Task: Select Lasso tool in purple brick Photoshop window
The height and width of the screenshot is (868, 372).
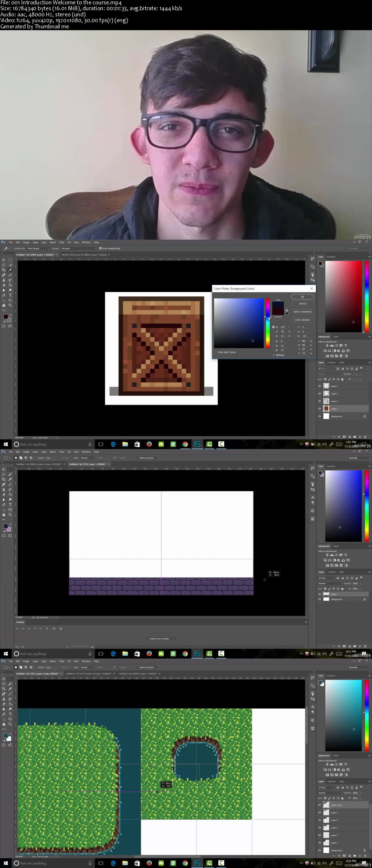Action: [x=4, y=474]
